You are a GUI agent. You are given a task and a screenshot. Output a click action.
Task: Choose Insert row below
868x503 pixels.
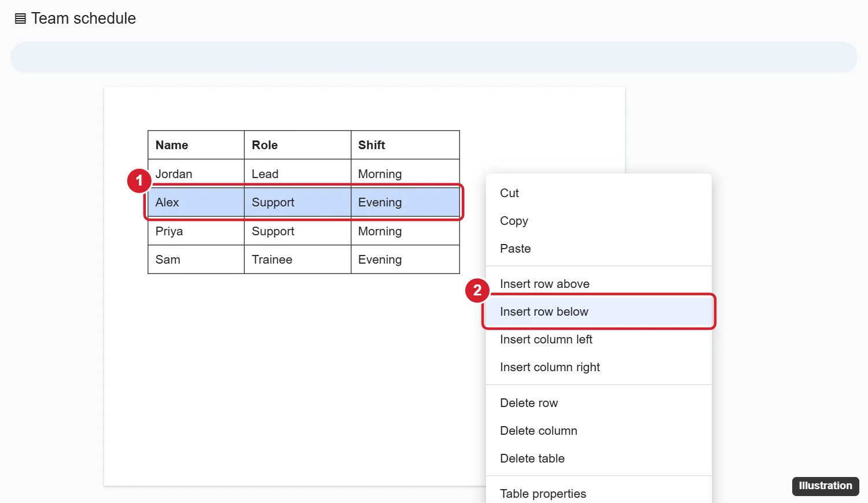(x=599, y=312)
